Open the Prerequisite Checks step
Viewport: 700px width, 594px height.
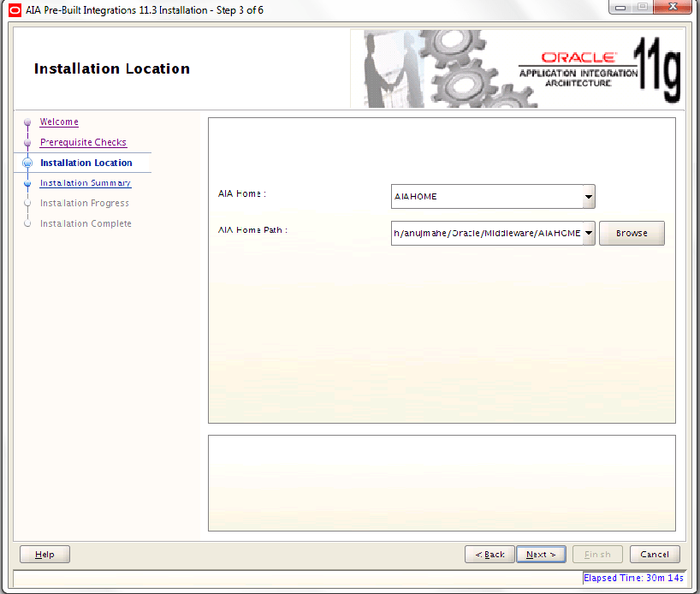(x=83, y=142)
